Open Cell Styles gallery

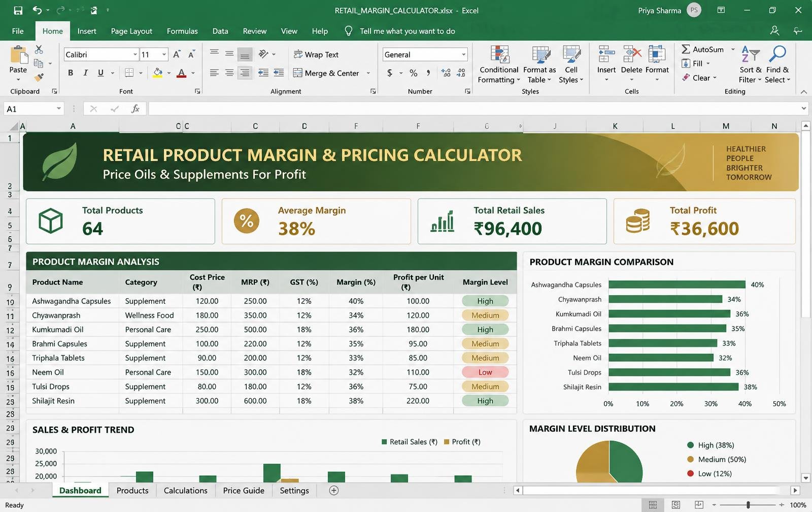[x=571, y=65]
